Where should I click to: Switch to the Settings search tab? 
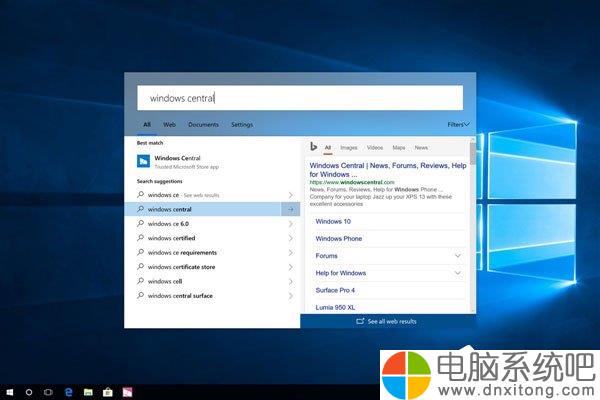[x=242, y=124]
